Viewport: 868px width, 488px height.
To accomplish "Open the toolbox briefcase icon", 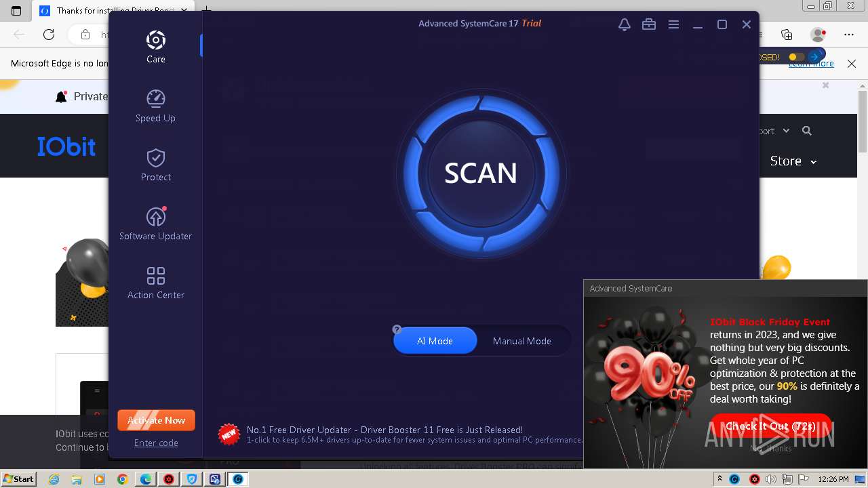I will [x=649, y=24].
